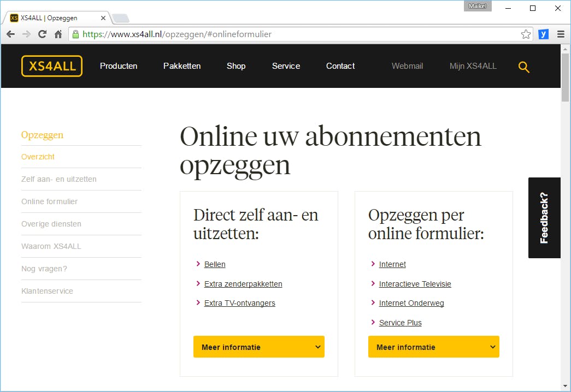Open the Service Plus link

coord(401,323)
